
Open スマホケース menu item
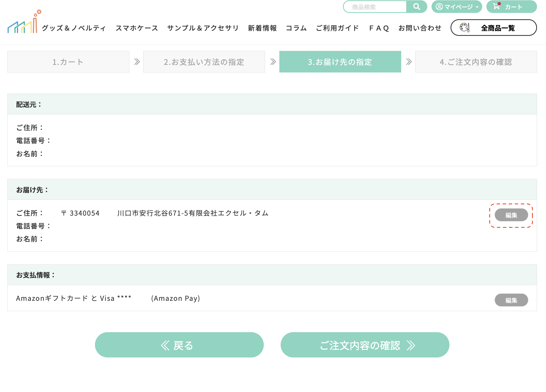pyautogui.click(x=137, y=28)
